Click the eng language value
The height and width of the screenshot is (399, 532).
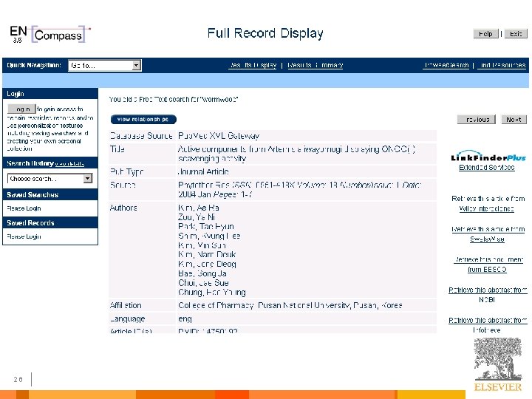pyautogui.click(x=185, y=319)
